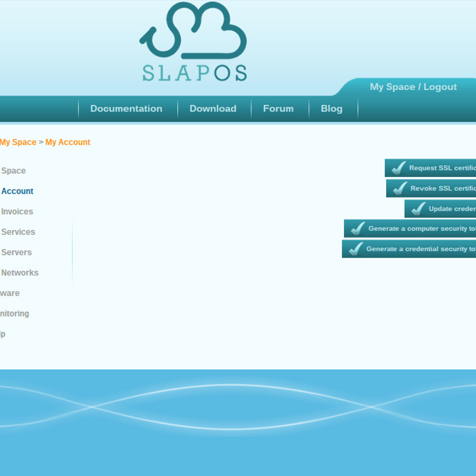Open Networks in the sidebar
476x476 pixels.
coord(19,273)
